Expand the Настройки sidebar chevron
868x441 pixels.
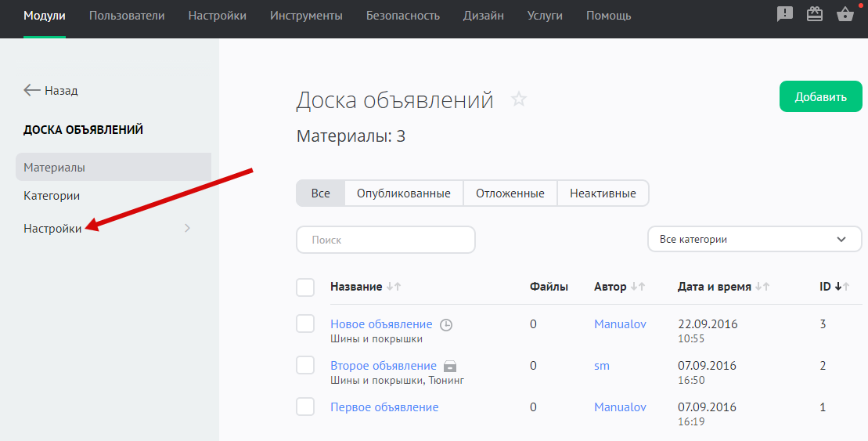pyautogui.click(x=187, y=228)
